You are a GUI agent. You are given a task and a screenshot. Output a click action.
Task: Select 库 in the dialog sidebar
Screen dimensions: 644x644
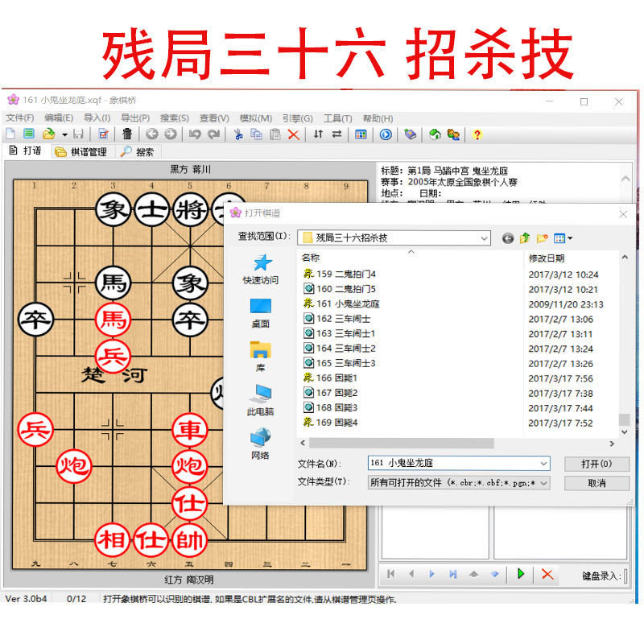tap(260, 357)
